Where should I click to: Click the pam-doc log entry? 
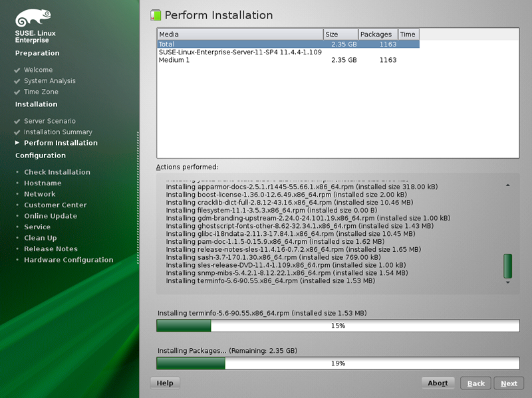(275, 241)
